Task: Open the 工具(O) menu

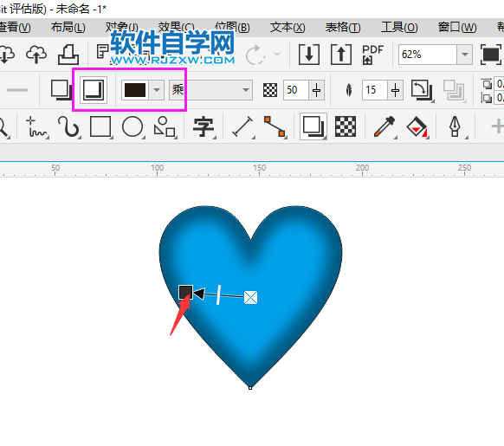Action: 399,28
